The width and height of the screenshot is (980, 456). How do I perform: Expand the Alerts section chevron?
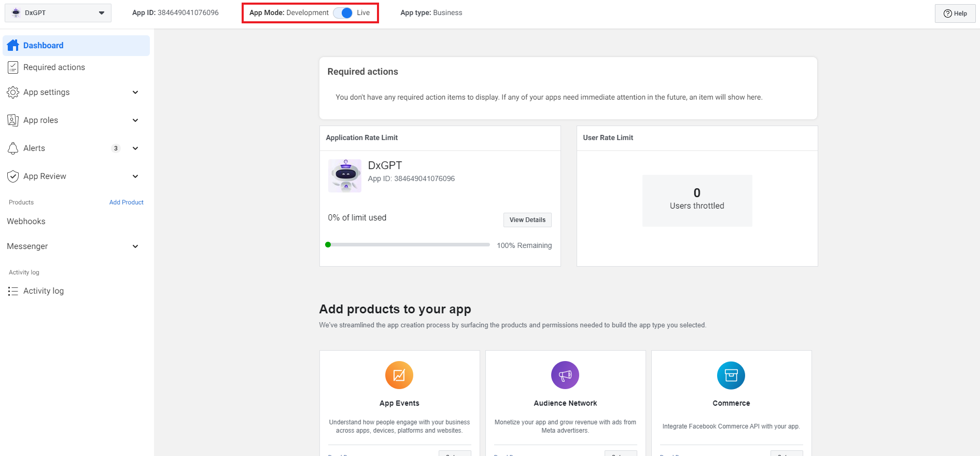coord(135,148)
